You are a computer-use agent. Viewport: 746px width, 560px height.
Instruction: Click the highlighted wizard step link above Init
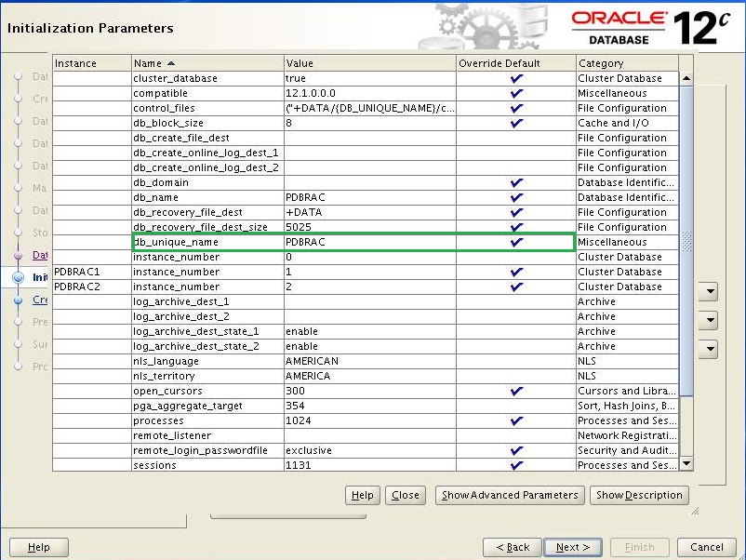(x=40, y=255)
